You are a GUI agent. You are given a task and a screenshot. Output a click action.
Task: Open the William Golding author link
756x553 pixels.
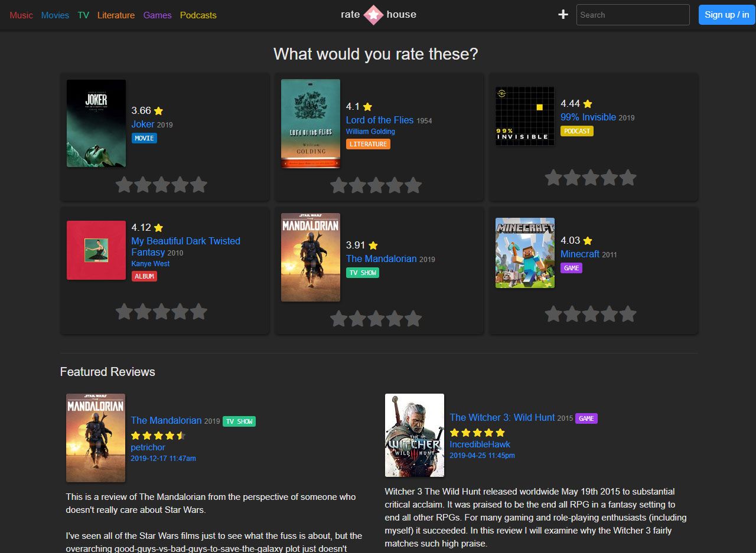click(x=370, y=132)
